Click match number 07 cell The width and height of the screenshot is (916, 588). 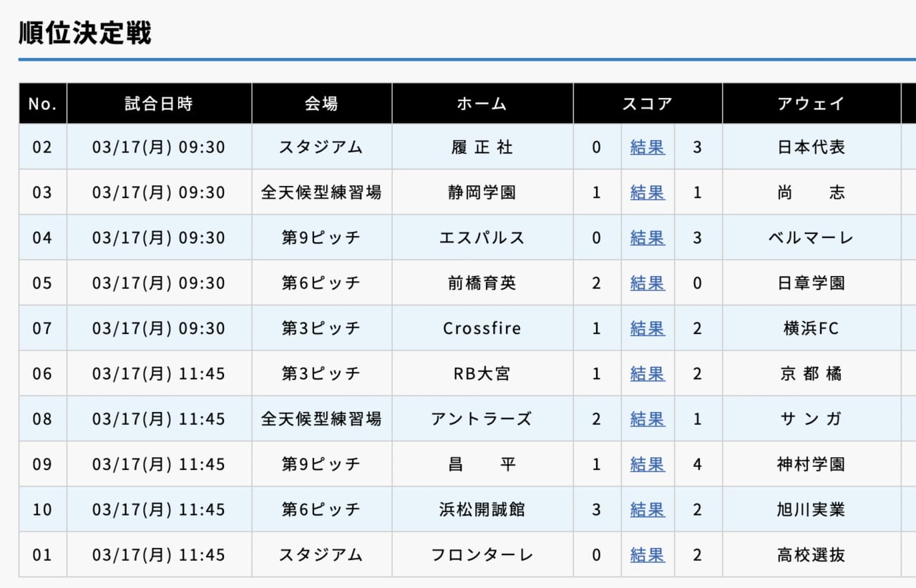[x=43, y=328]
